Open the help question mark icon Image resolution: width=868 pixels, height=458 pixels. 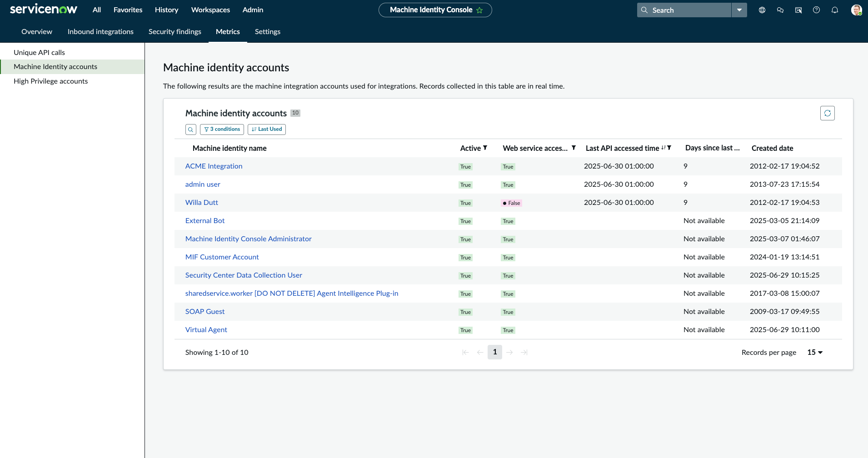tap(817, 10)
